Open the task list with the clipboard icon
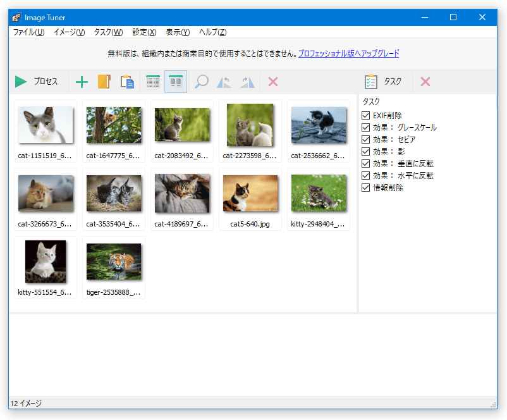The width and height of the screenshot is (507, 420). (x=371, y=82)
